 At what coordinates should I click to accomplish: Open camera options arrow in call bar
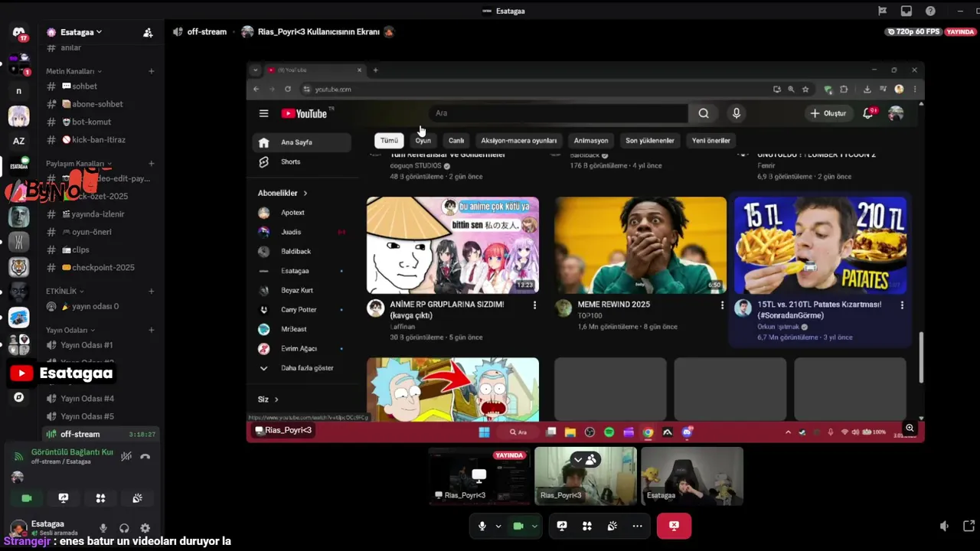tap(534, 526)
